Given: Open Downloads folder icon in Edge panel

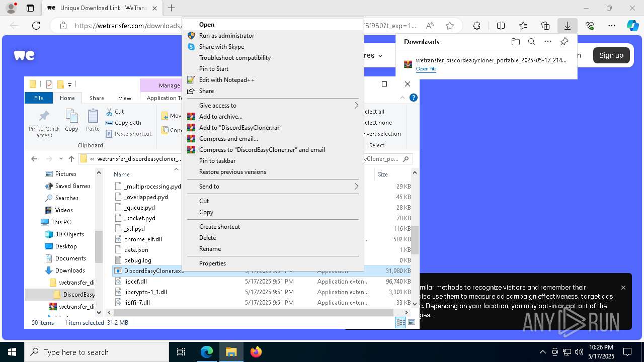Looking at the screenshot, I should point(515,42).
